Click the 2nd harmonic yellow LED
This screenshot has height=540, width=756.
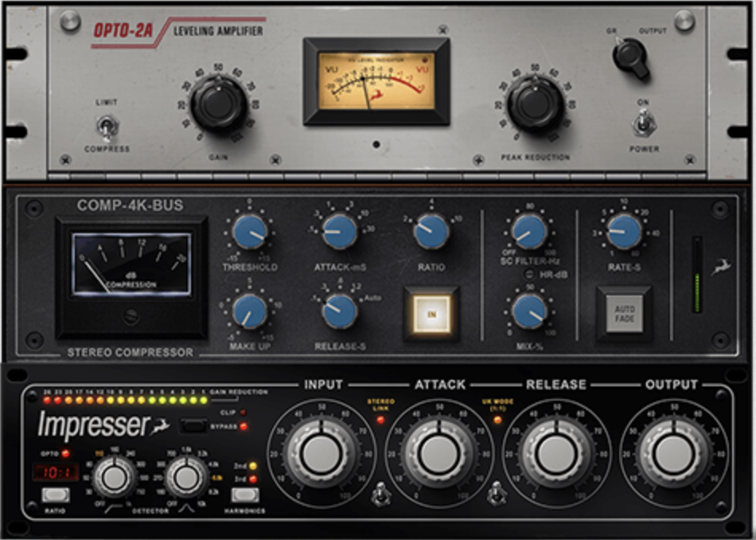click(252, 466)
